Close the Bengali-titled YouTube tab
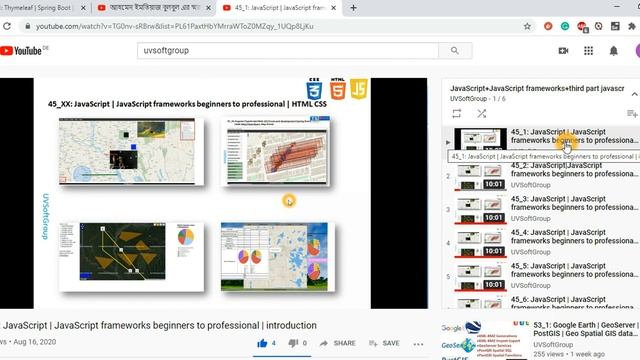Image resolution: width=640 pixels, height=360 pixels. [208, 8]
